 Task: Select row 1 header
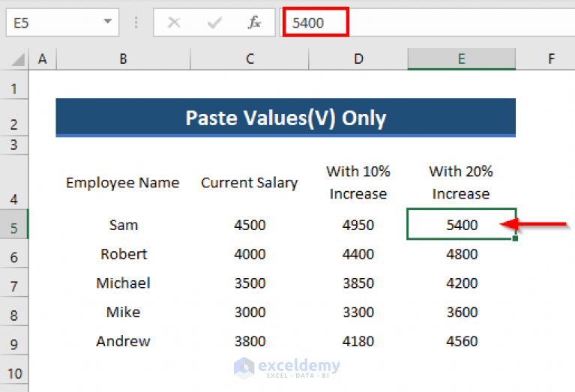14,85
